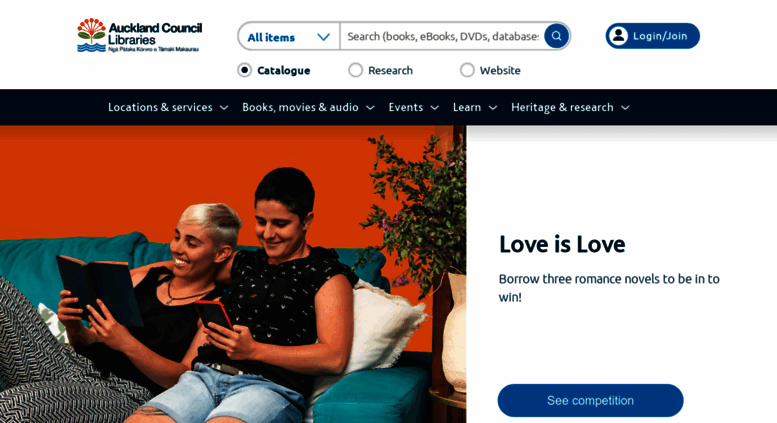Click the See competition button

point(590,400)
